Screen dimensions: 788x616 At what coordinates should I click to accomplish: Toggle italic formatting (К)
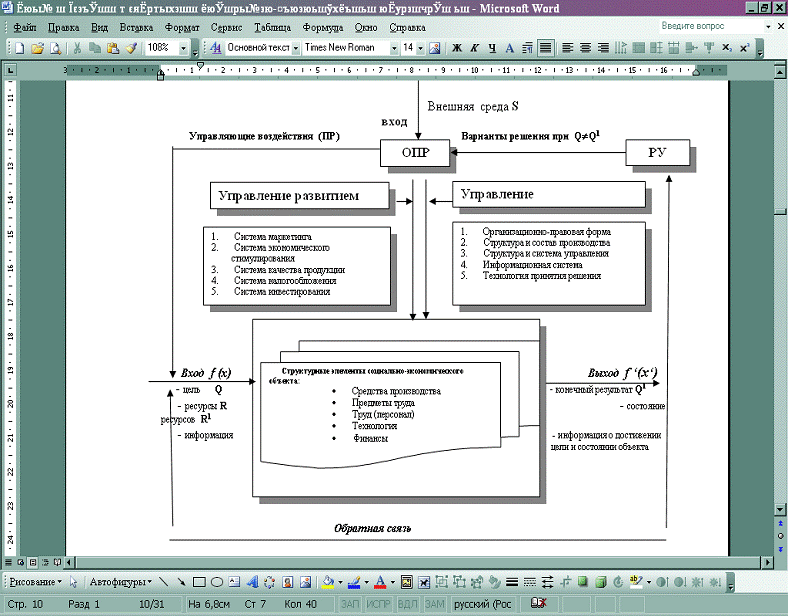point(475,48)
